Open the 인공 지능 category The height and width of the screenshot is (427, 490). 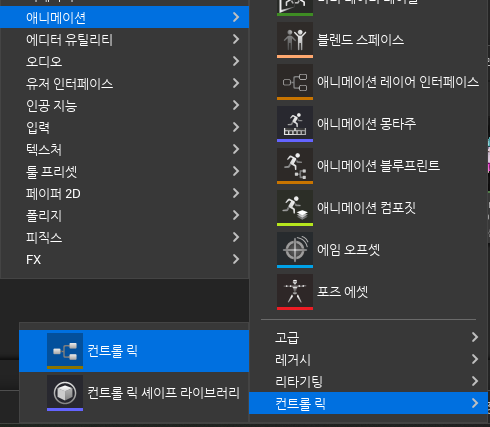click(124, 105)
